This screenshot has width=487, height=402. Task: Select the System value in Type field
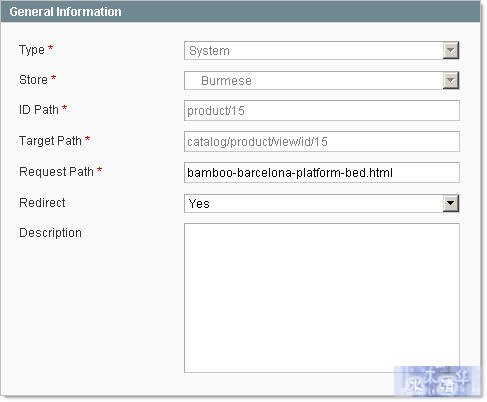click(x=322, y=51)
